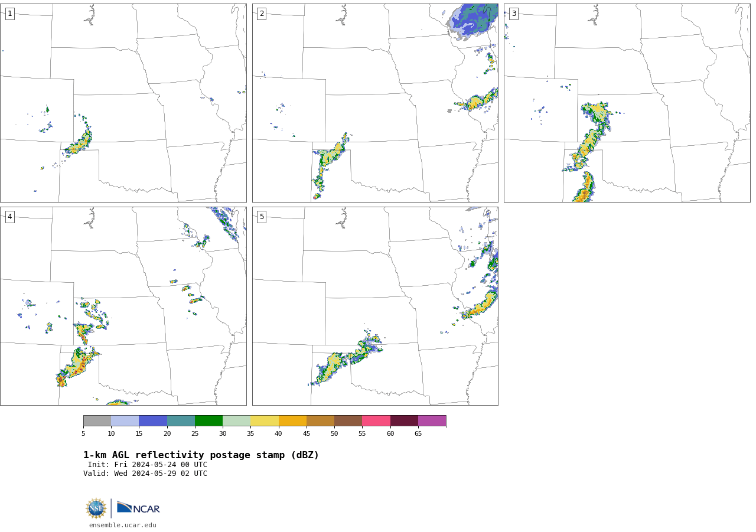The image size is (756, 532).
Task: Click the reflectivity postage stamp title
Action: pyautogui.click(x=201, y=455)
